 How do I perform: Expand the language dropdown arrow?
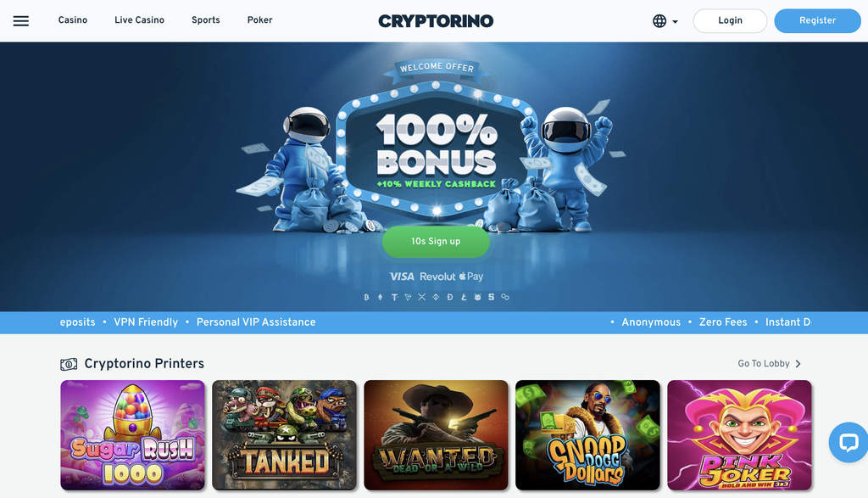pyautogui.click(x=675, y=21)
